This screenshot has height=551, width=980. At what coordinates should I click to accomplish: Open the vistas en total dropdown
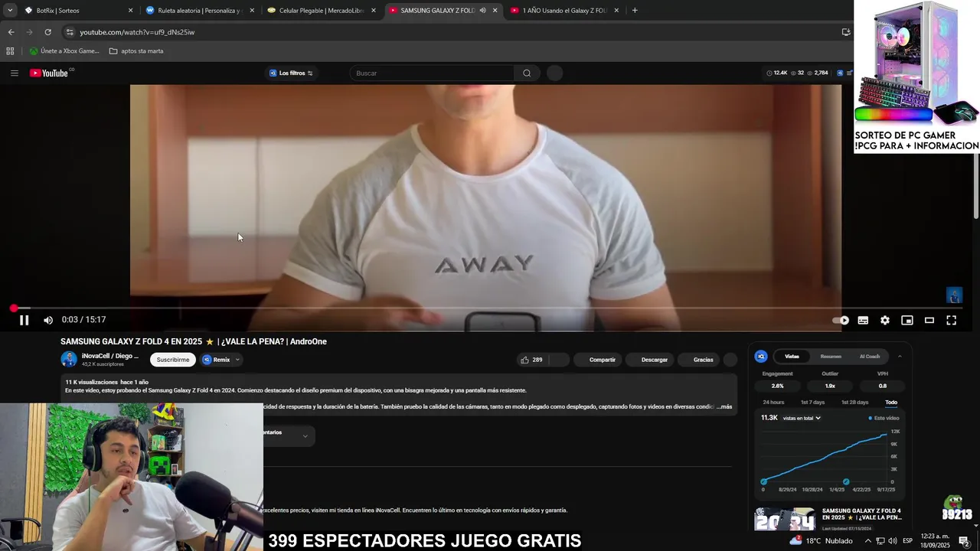[802, 418]
